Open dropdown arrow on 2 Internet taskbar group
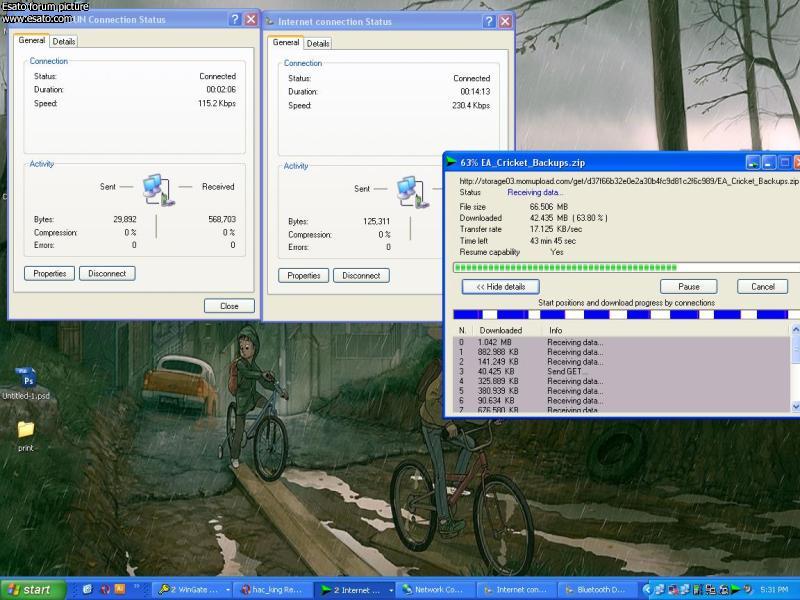This screenshot has height=600, width=800. [390, 590]
